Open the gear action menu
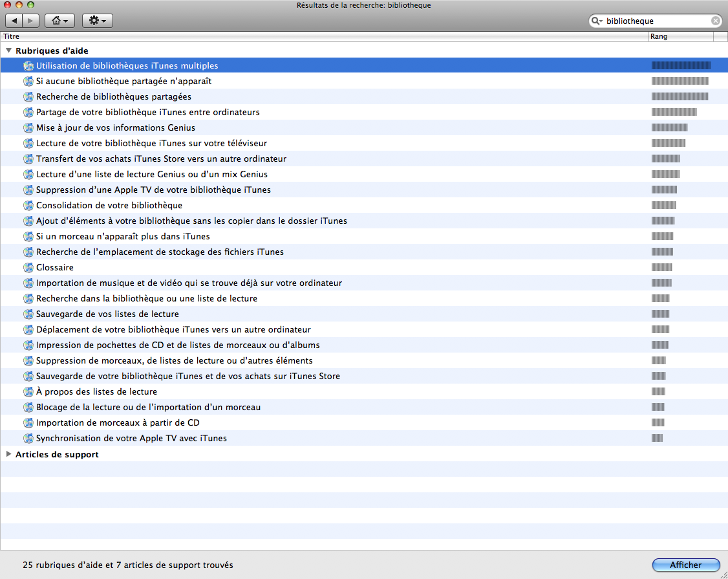The width and height of the screenshot is (728, 579). tap(98, 21)
